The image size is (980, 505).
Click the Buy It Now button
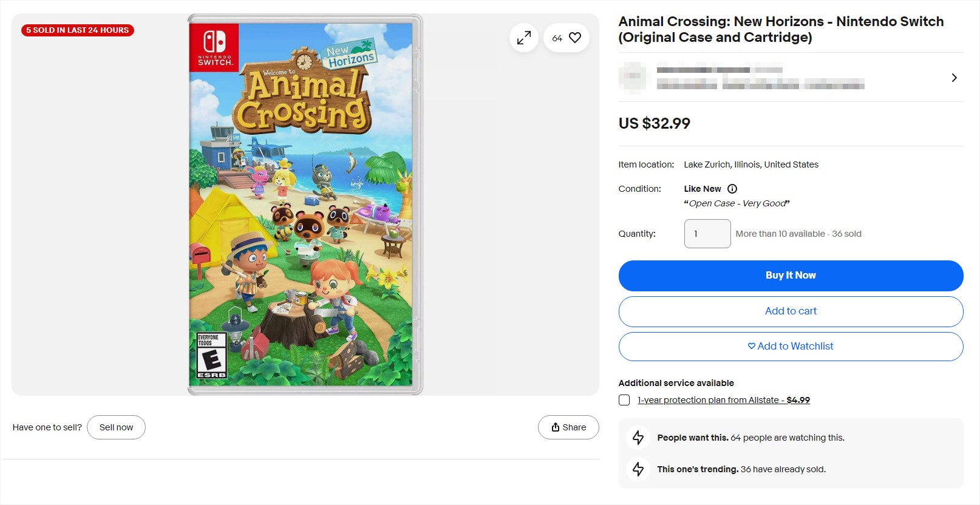click(x=791, y=275)
